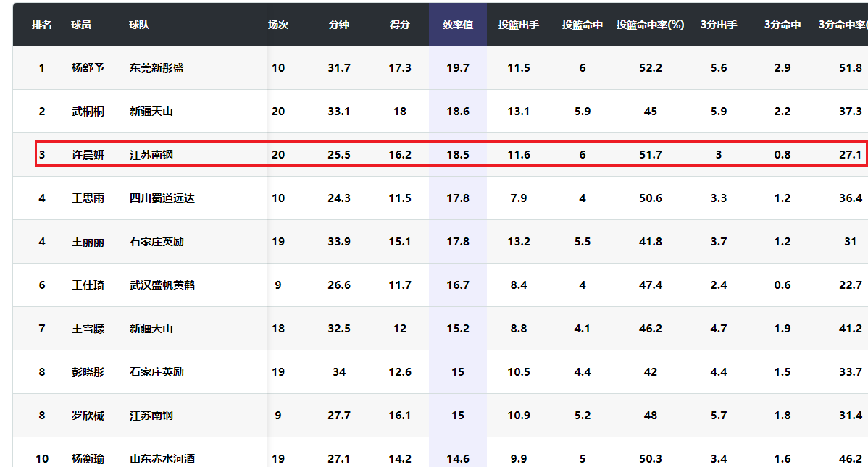Click team name 山东赤水河酒
Viewport: 868px width, 467px height.
tap(162, 459)
